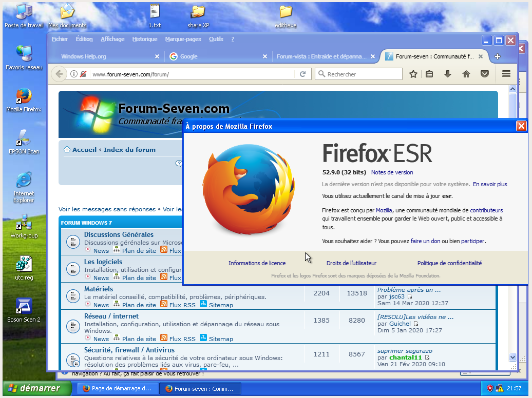The image size is (532, 398).
Task: Open the Affichage menu
Action: [112, 39]
